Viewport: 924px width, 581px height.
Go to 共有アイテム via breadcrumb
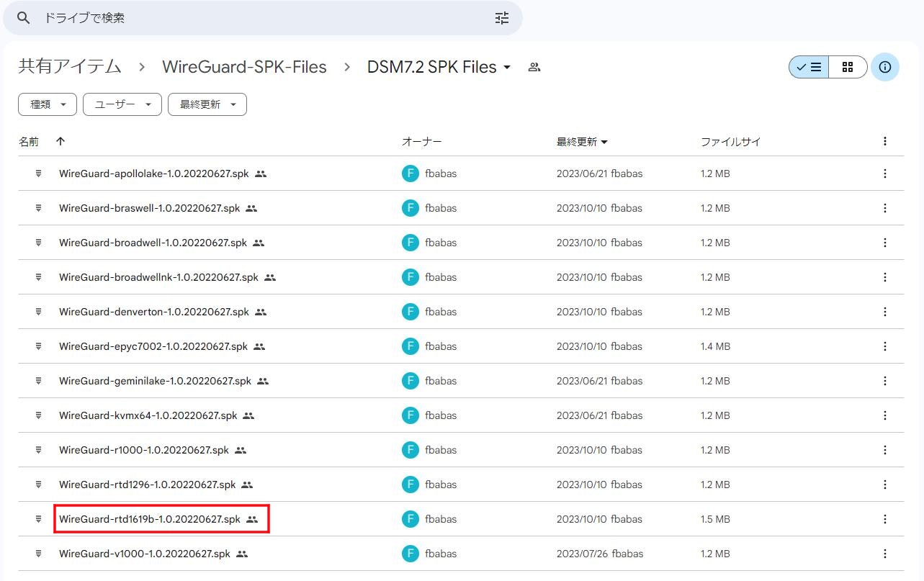point(68,66)
